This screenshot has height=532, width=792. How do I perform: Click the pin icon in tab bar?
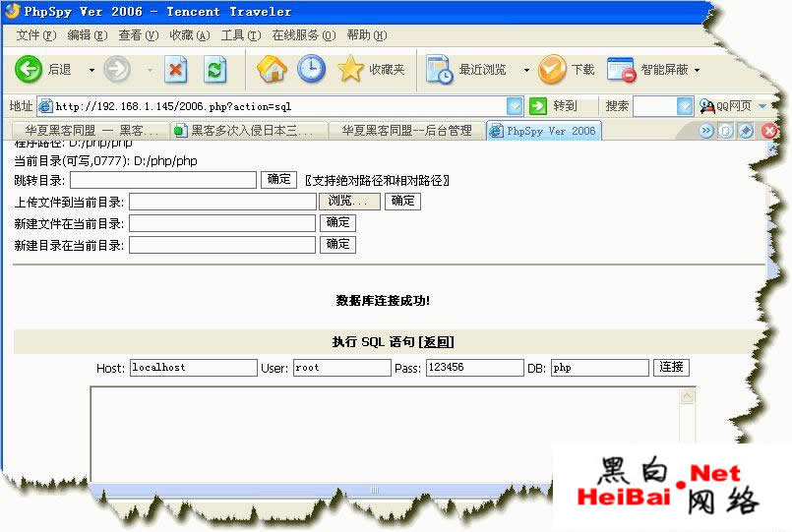click(x=746, y=131)
